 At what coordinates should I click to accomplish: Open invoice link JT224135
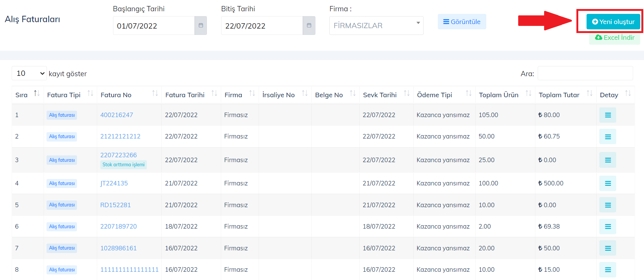click(114, 183)
